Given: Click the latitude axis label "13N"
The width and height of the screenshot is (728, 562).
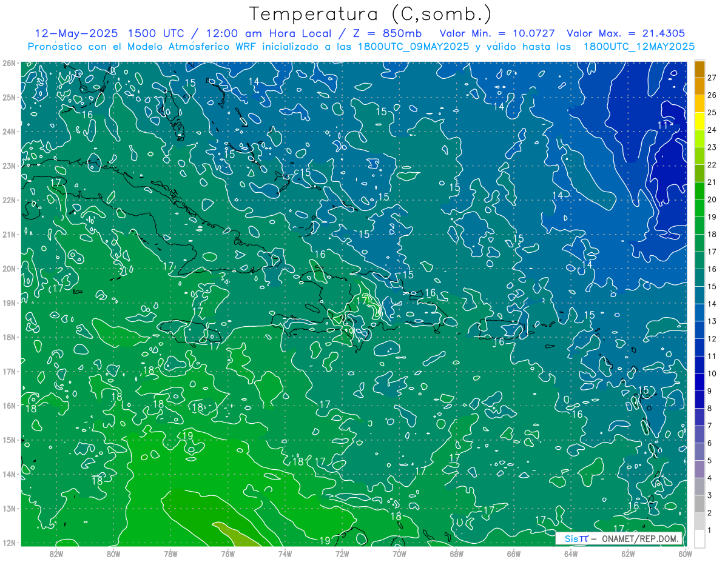Looking at the screenshot, I should click(9, 509).
